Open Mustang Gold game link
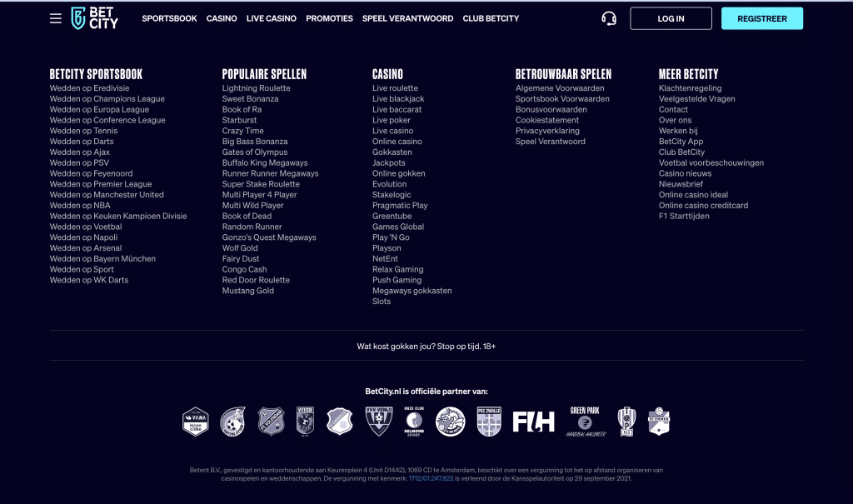This screenshot has width=853, height=504. [x=248, y=291]
